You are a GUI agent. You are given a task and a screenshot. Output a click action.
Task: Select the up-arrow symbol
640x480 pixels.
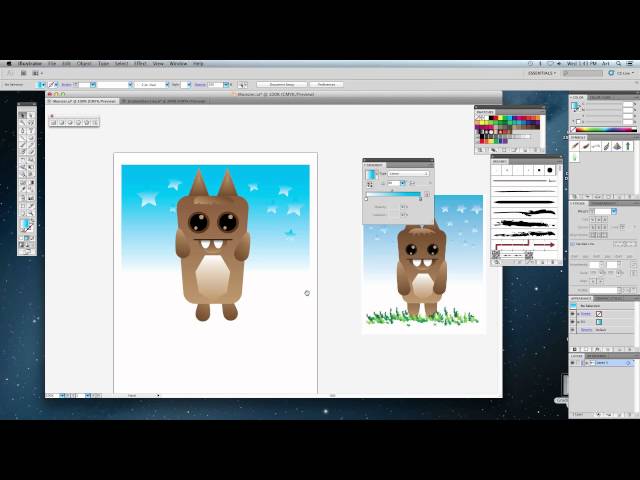click(x=628, y=146)
